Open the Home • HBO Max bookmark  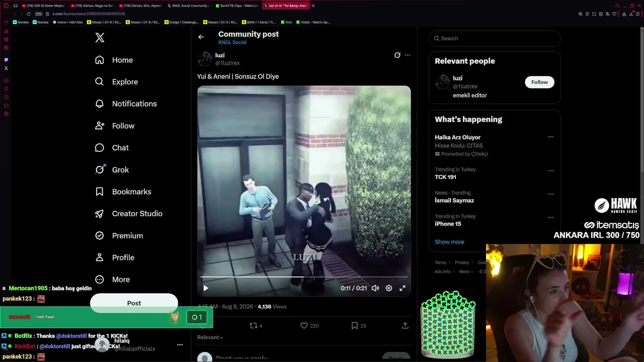click(68, 23)
